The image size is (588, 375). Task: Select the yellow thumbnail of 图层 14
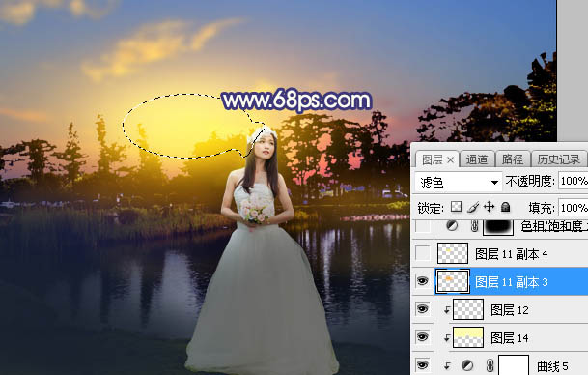pos(468,337)
